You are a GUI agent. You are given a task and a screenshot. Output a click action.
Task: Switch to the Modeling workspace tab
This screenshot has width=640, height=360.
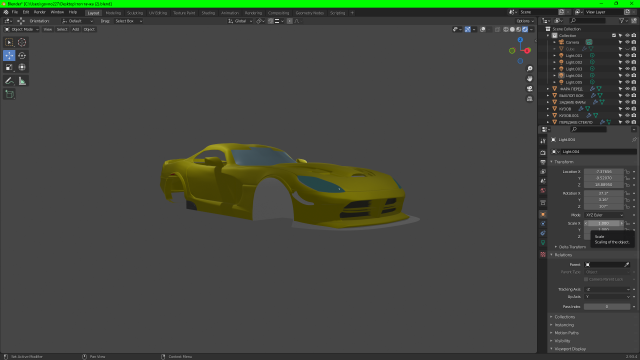[113, 13]
